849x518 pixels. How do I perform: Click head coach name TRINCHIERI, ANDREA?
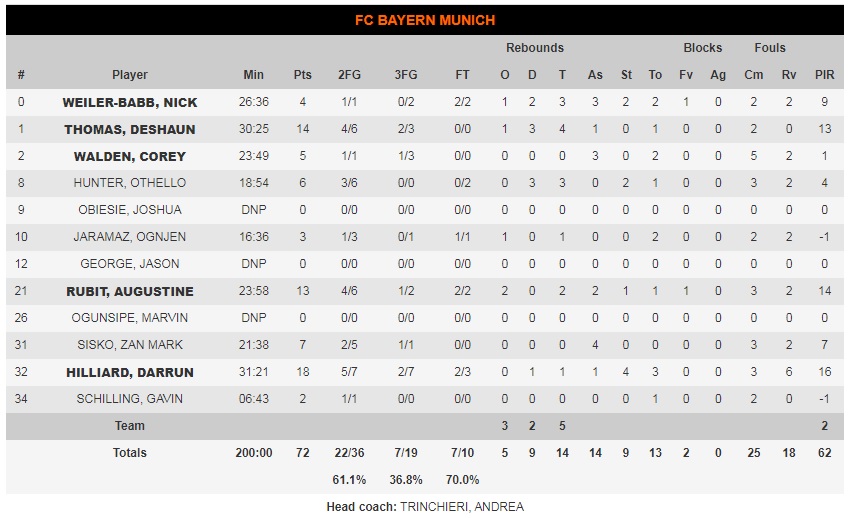coord(462,507)
